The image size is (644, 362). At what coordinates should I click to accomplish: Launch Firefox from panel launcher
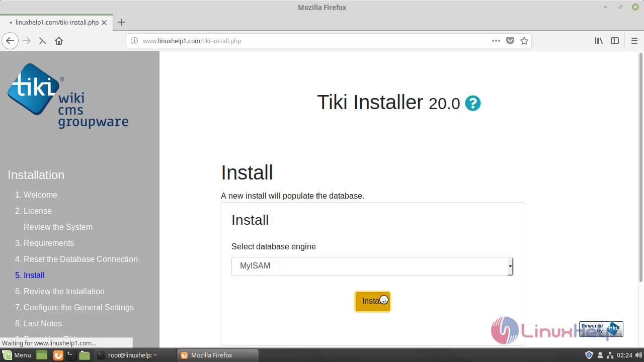pos(58,355)
